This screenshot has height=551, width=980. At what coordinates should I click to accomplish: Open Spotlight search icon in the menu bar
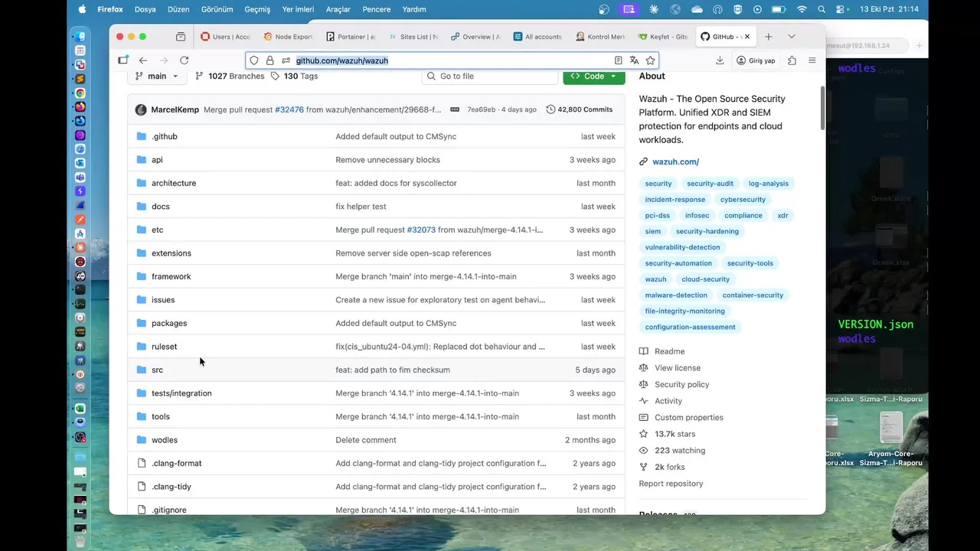click(822, 9)
